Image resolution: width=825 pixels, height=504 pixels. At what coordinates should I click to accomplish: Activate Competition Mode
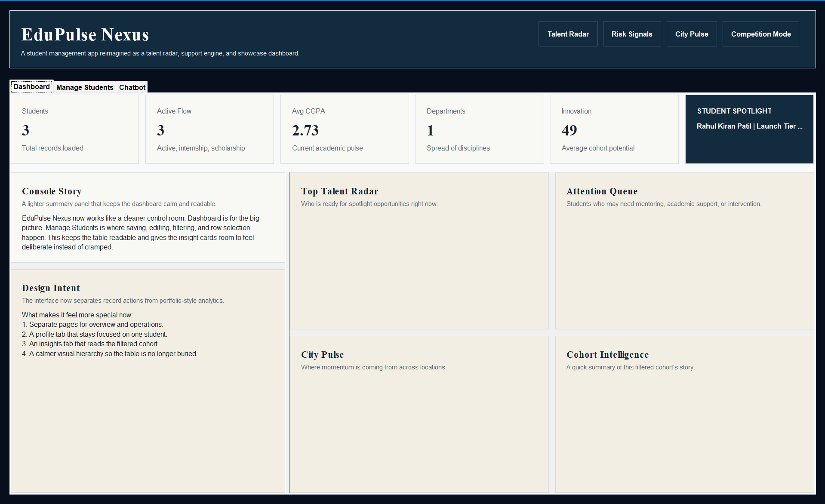(x=760, y=34)
